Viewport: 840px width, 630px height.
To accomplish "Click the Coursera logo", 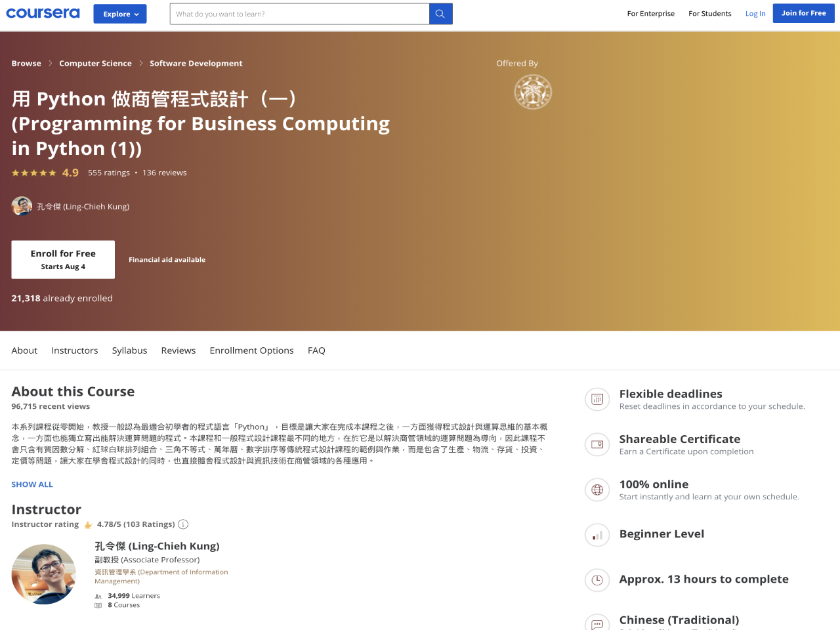I will tap(43, 13).
